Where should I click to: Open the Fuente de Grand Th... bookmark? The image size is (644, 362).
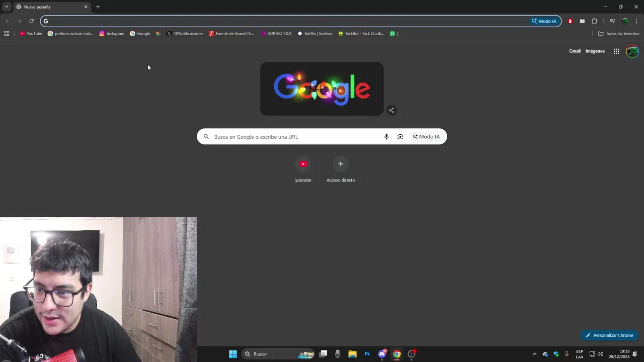231,34
